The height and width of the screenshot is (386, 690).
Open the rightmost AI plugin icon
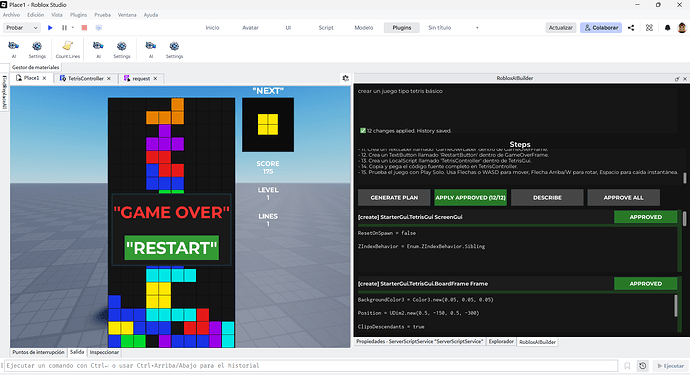click(151, 49)
